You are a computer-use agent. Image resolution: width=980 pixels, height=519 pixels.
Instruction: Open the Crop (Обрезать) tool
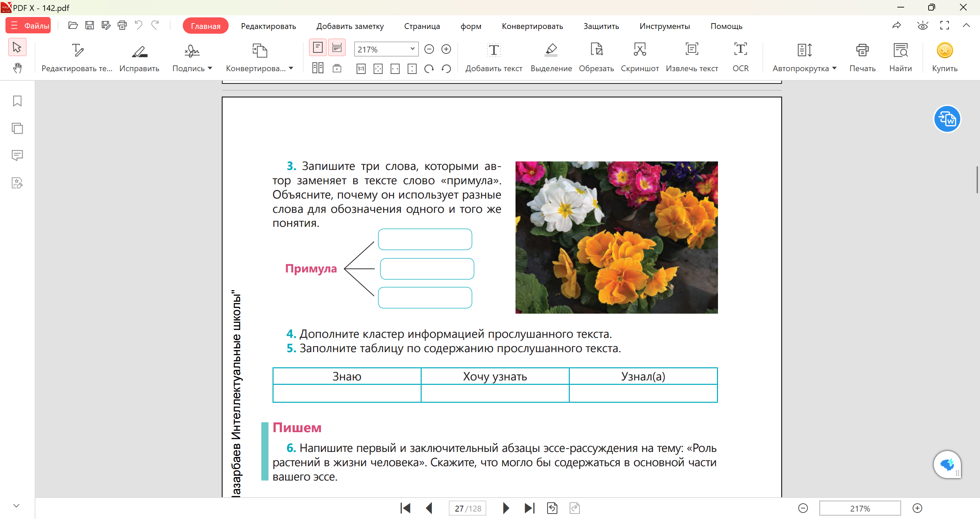point(596,50)
